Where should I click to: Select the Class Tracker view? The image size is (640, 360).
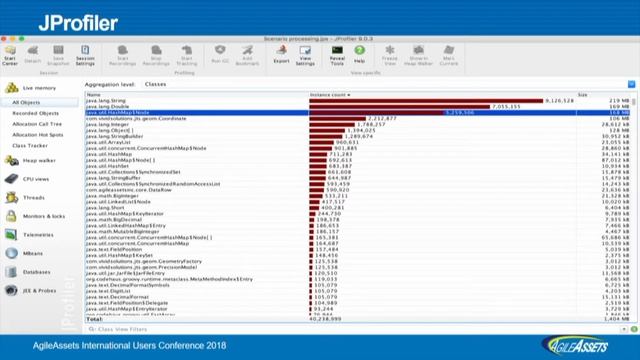pyautogui.click(x=30, y=145)
